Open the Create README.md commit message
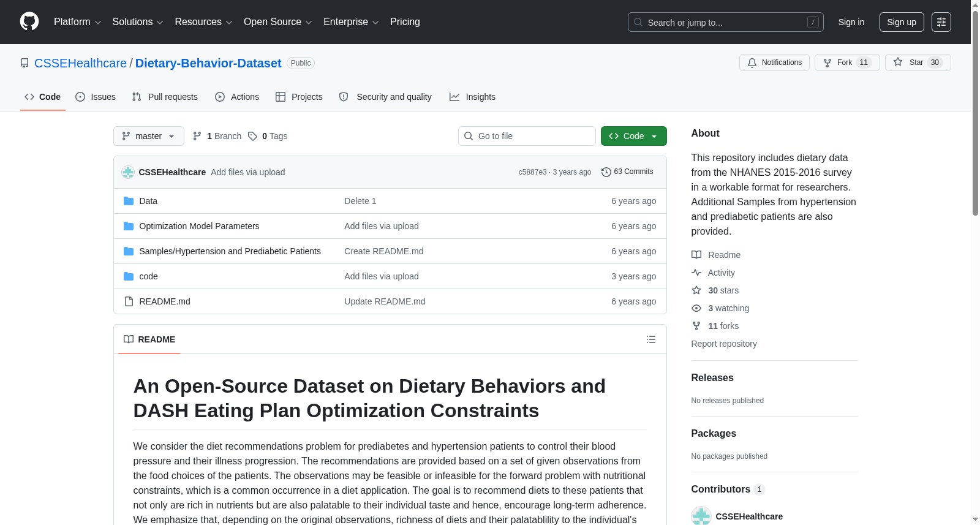980x525 pixels. click(x=384, y=251)
